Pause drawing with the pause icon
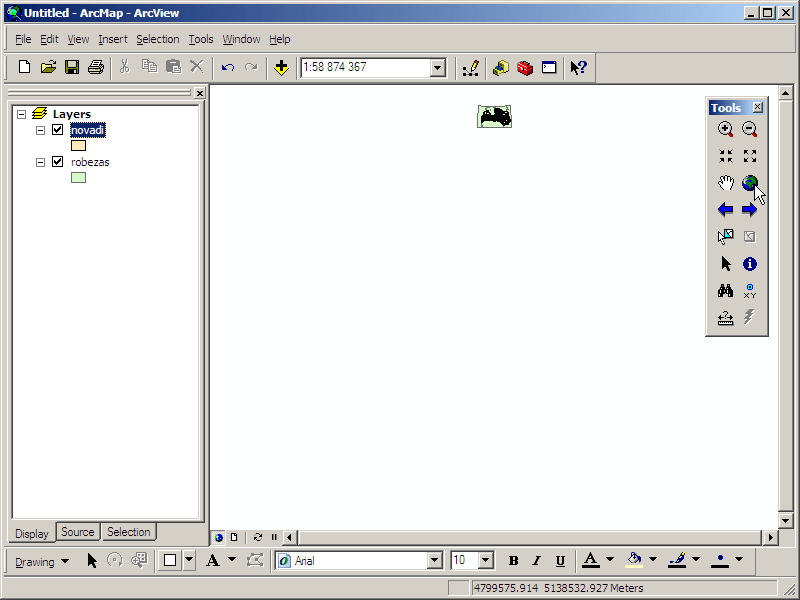This screenshot has width=800, height=600. [x=274, y=537]
